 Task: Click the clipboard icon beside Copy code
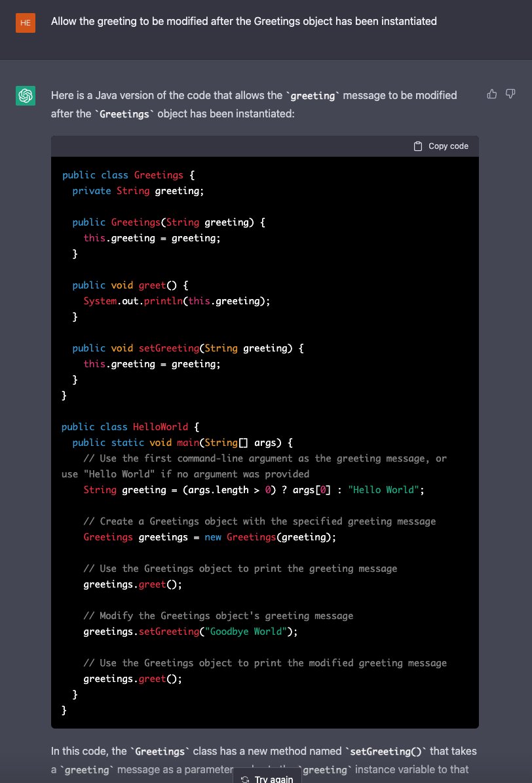coord(418,146)
